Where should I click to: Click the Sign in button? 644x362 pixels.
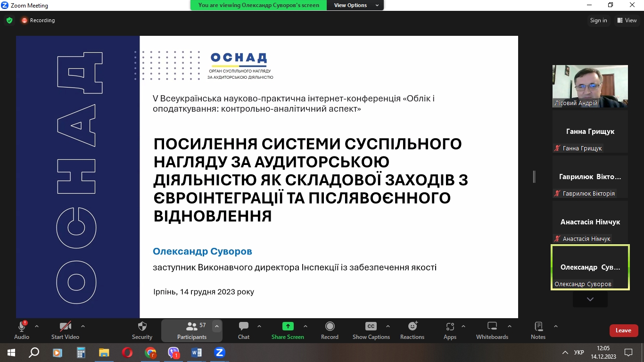(598, 20)
